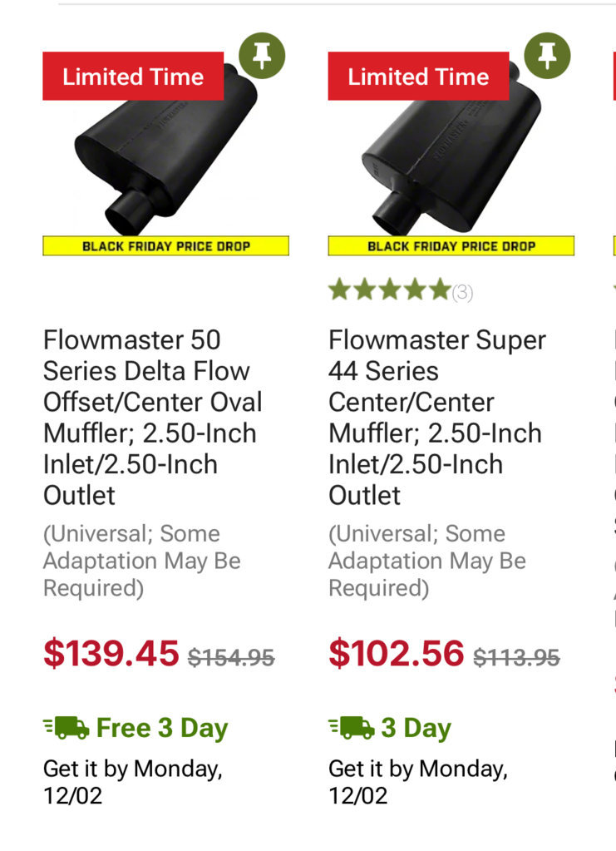Pin the Flowmaster 50 Series muffler

pos(262,56)
